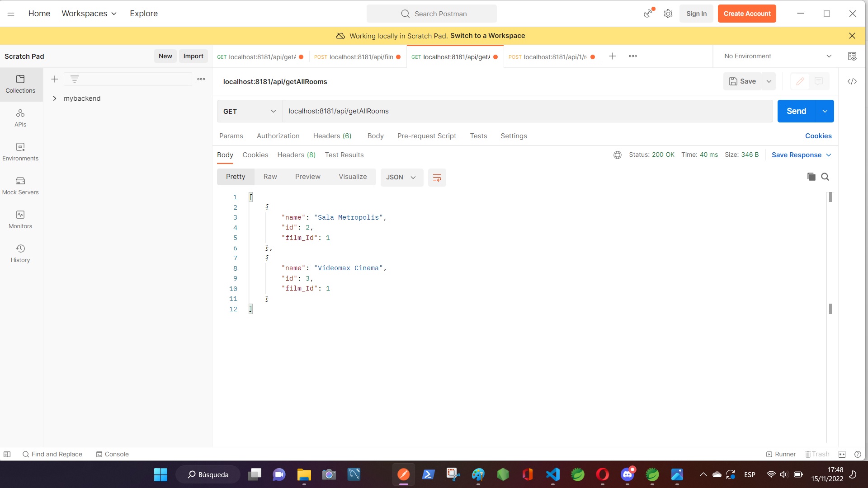Open the Test Results response tab
The image size is (868, 488).
click(344, 155)
